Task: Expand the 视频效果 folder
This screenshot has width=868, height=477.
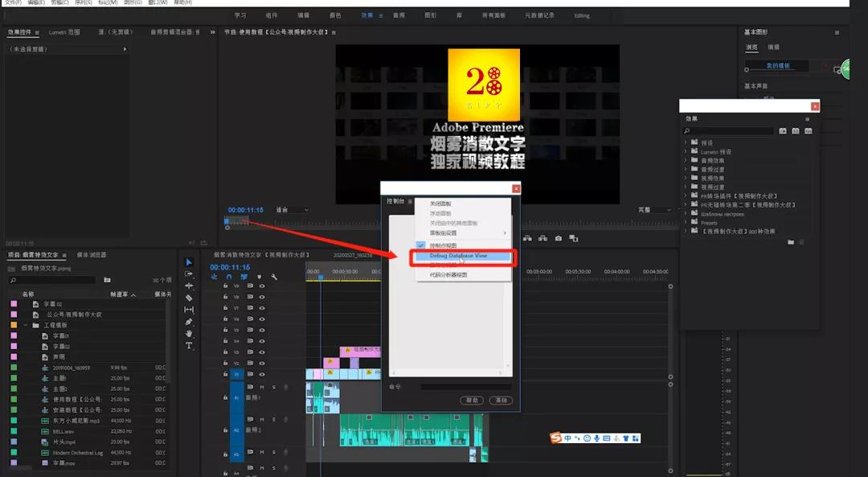Action: pos(686,178)
